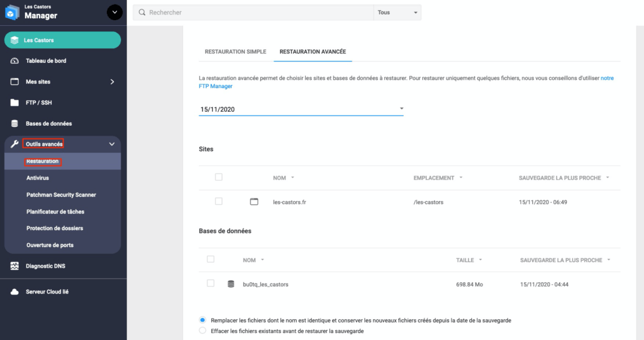
Task: Collapse the Outils avancés menu section
Action: click(112, 144)
